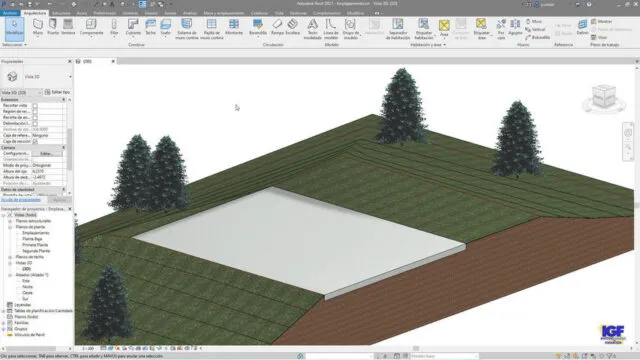The image size is (640, 360).
Task: Switch to the Estructura ribbon tab
Action: 61,13
